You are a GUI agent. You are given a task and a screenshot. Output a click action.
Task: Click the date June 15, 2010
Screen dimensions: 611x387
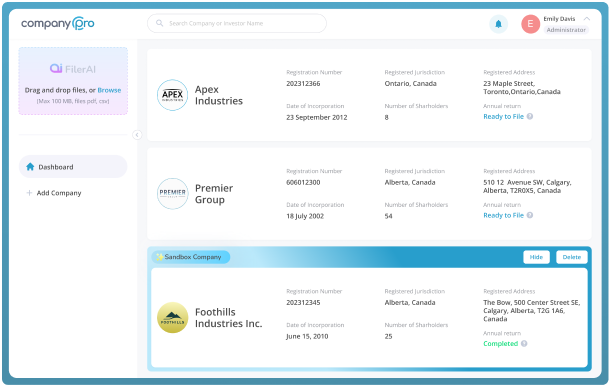(x=307, y=336)
